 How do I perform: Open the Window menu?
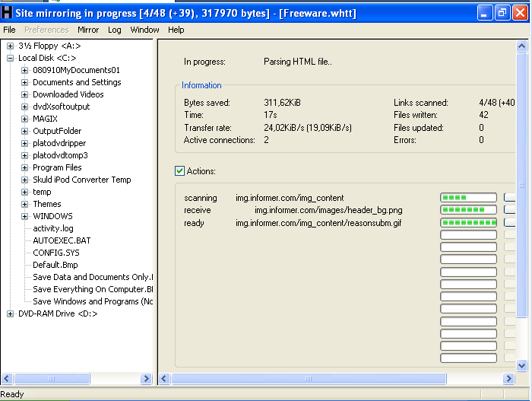144,30
